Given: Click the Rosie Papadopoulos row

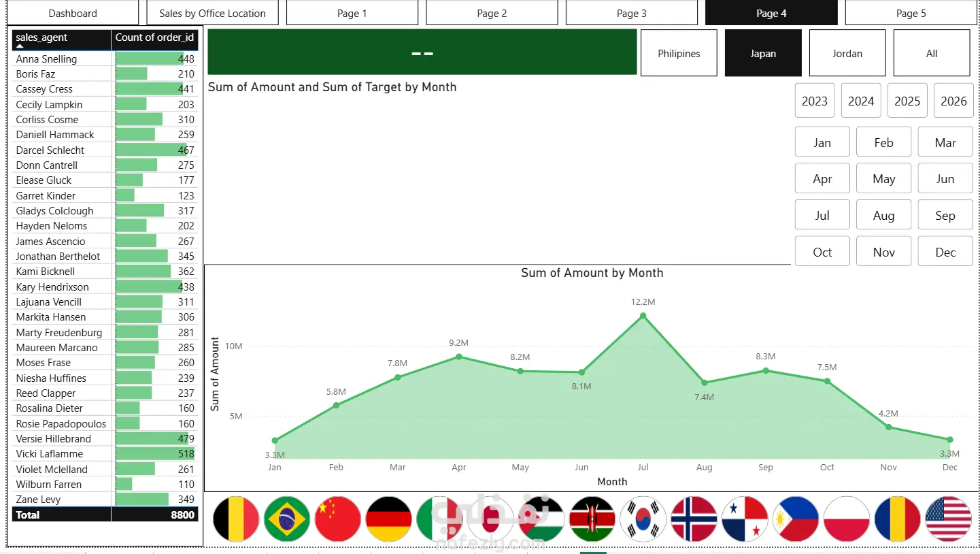Looking at the screenshot, I should click(105, 423).
